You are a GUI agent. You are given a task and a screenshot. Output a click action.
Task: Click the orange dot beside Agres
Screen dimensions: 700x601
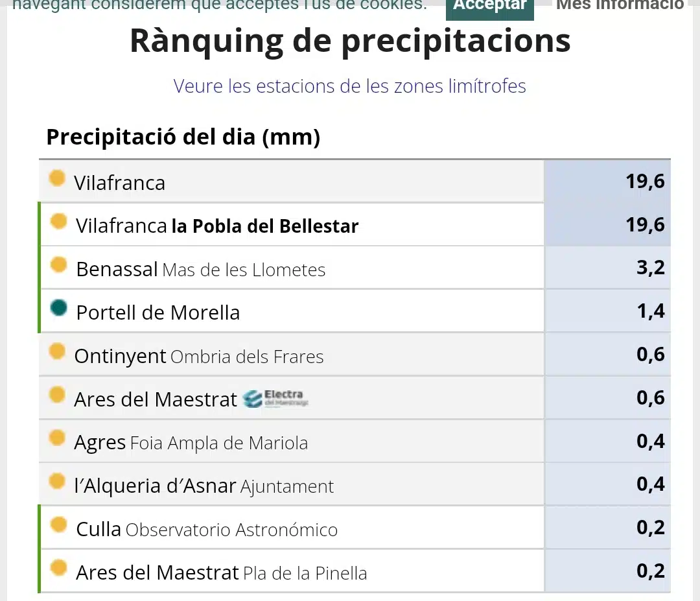point(57,438)
